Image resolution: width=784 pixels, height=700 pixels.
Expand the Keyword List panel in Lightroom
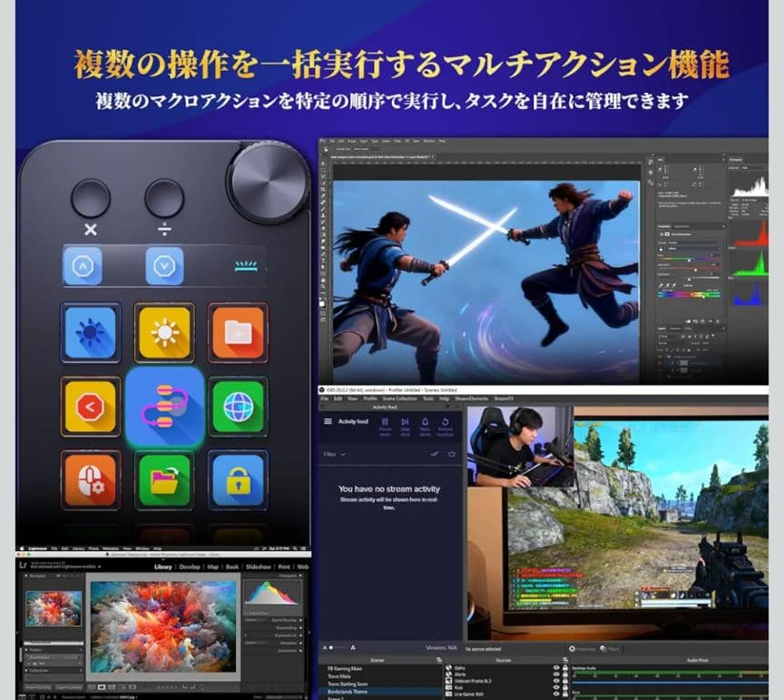(300, 636)
